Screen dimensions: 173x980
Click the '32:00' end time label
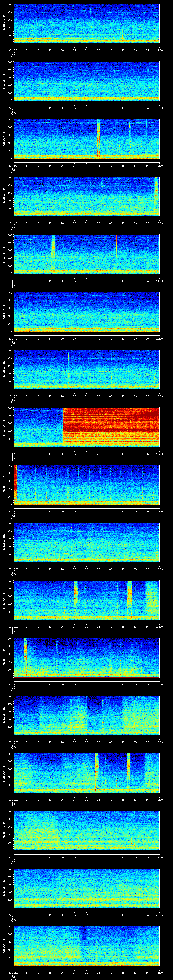[159, 915]
